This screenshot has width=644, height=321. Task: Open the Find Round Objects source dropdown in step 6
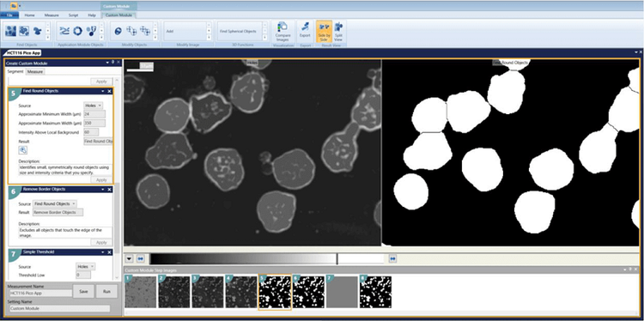55,203
